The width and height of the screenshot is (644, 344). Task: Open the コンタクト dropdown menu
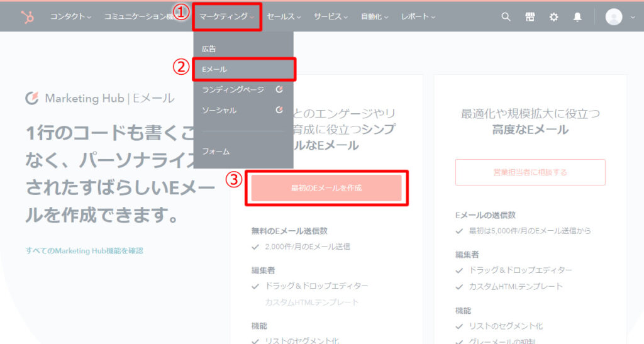tap(70, 16)
